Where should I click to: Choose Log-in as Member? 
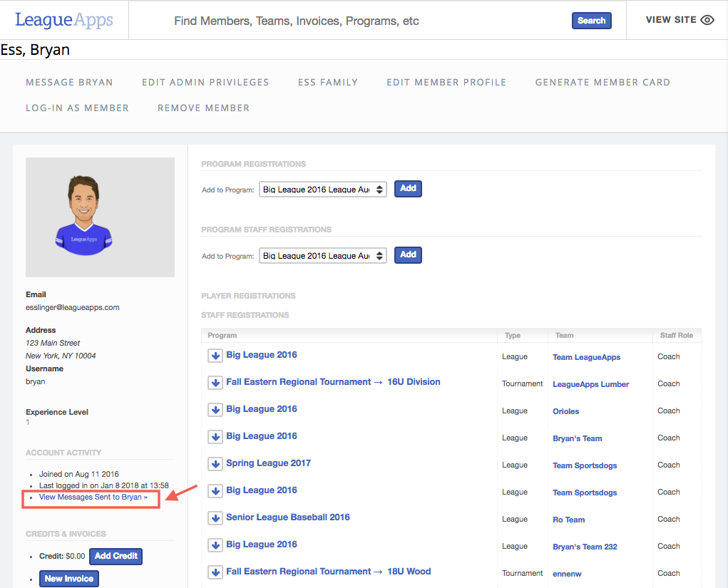point(78,108)
